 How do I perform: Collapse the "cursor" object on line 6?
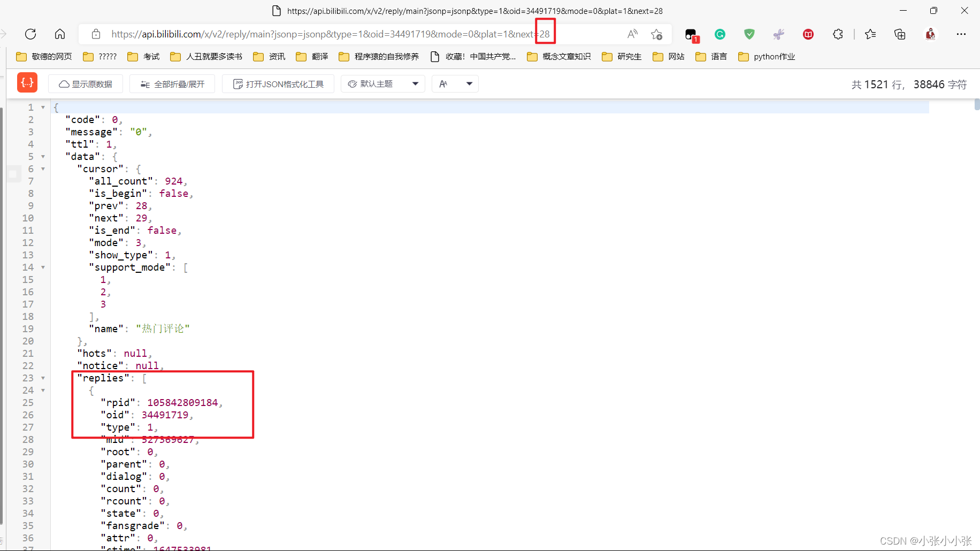(x=43, y=169)
